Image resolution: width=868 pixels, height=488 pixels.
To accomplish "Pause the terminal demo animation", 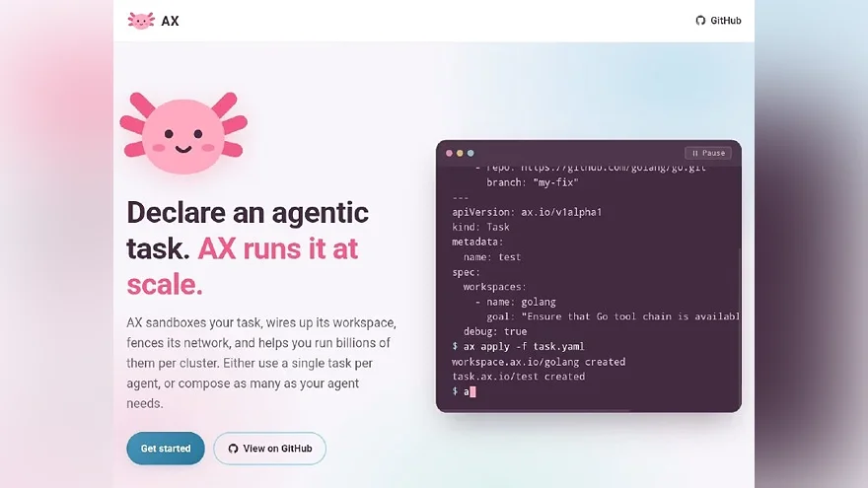I will pos(708,153).
